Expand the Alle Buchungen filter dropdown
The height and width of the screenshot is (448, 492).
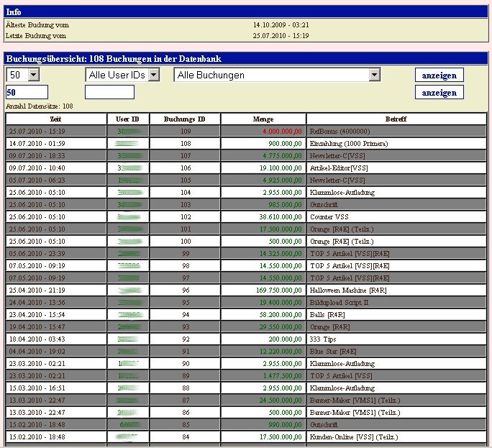tap(277, 75)
